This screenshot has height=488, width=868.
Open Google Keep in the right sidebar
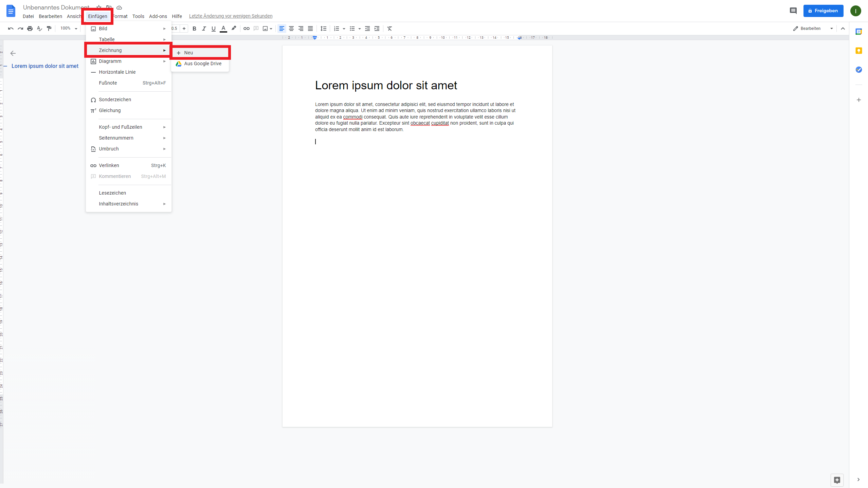(859, 51)
